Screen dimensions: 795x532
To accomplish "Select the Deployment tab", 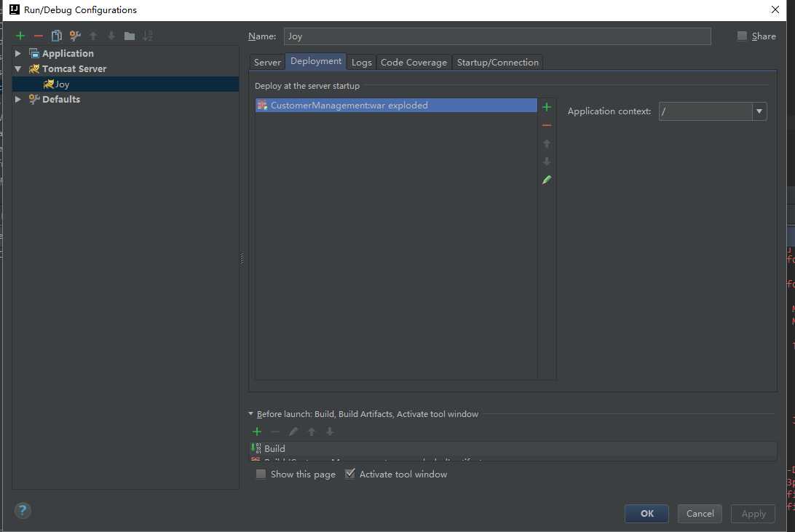I will point(316,61).
